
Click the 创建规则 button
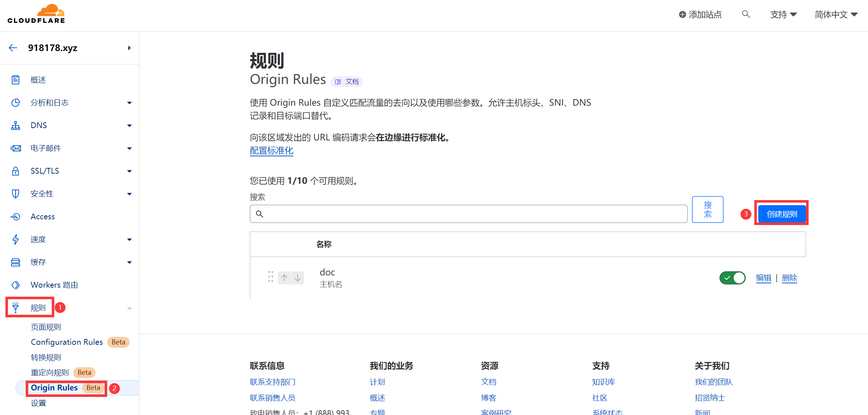(x=782, y=214)
